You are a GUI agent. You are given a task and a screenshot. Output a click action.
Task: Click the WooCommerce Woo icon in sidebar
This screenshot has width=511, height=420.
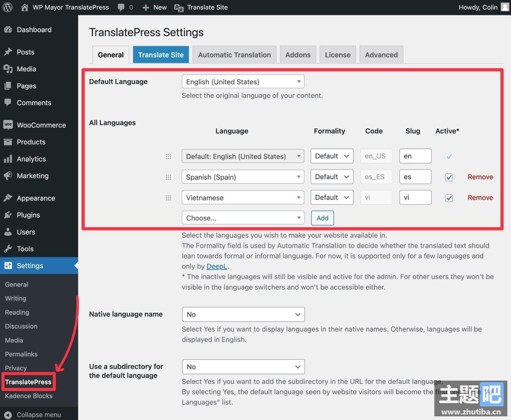8,125
